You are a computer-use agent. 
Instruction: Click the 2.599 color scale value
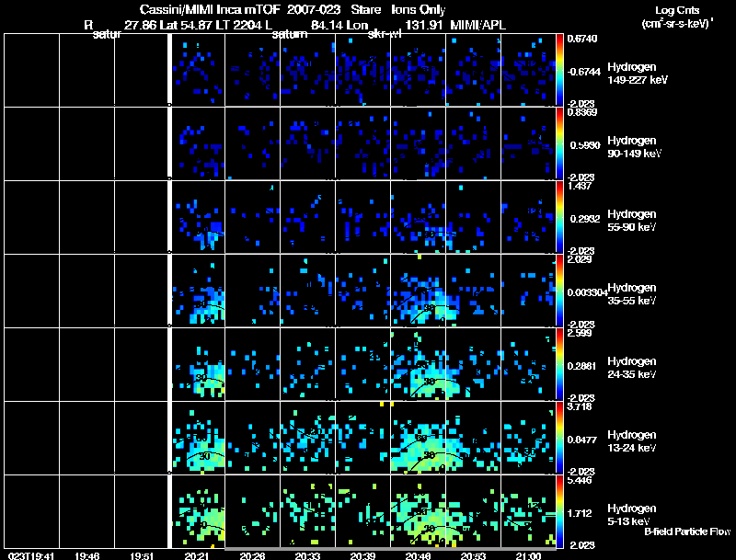[x=580, y=334]
